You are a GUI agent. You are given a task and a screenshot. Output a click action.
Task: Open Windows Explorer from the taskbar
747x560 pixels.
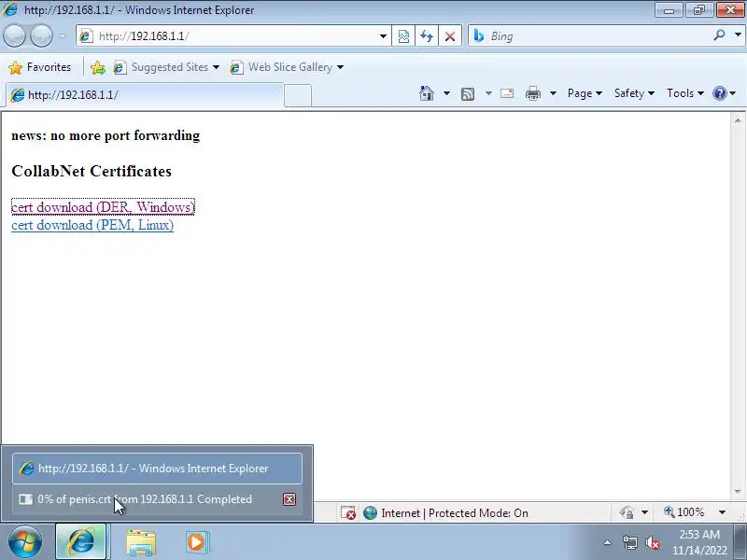point(141,542)
